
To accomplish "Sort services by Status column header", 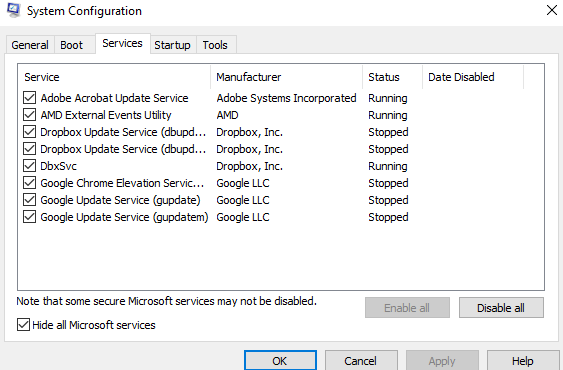I will pyautogui.click(x=392, y=77).
